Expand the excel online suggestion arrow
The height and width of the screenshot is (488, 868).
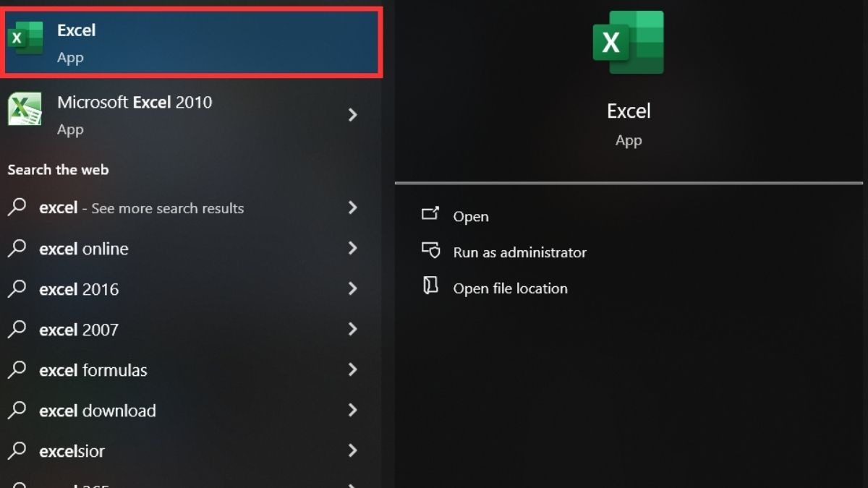click(353, 248)
